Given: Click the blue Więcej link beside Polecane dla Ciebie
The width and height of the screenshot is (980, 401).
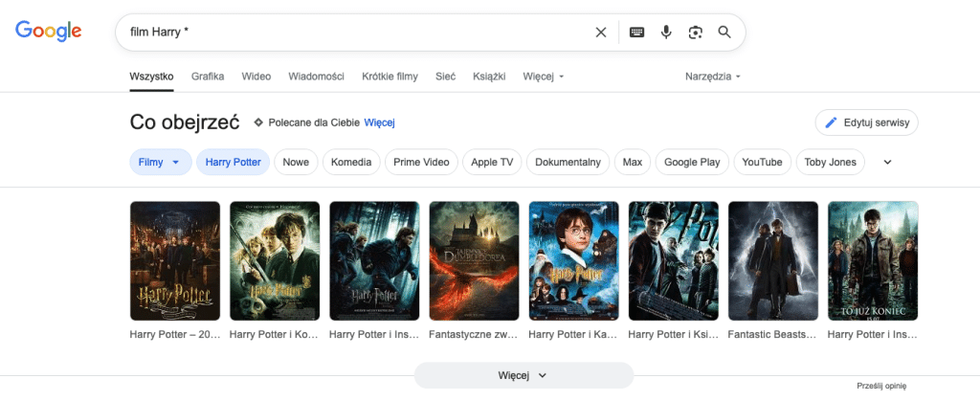Looking at the screenshot, I should click(x=379, y=123).
